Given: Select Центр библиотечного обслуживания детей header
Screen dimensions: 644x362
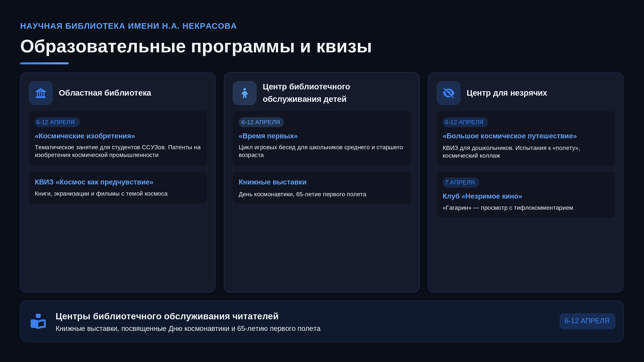Looking at the screenshot, I should (x=306, y=93).
